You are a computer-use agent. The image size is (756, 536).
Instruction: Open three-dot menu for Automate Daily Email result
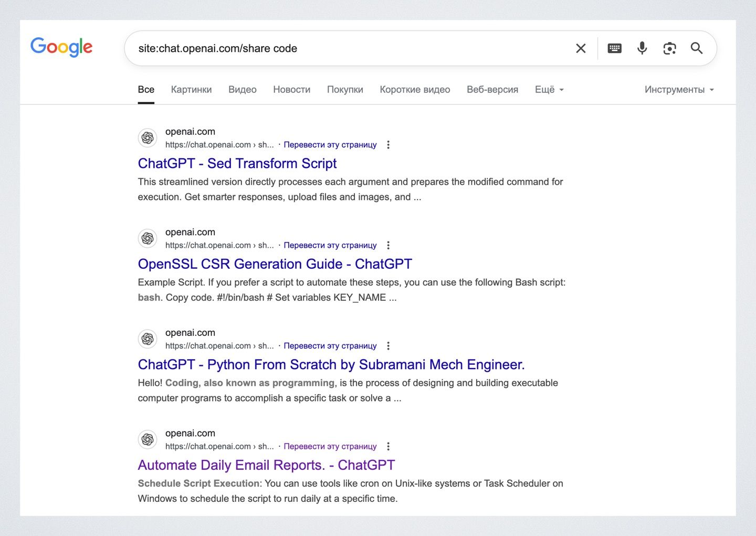pyautogui.click(x=388, y=446)
